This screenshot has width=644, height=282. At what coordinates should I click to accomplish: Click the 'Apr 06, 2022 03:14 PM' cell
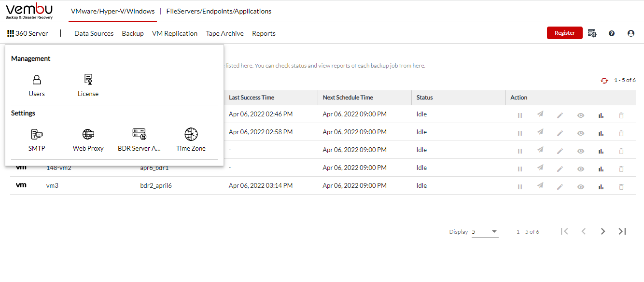[x=261, y=185]
